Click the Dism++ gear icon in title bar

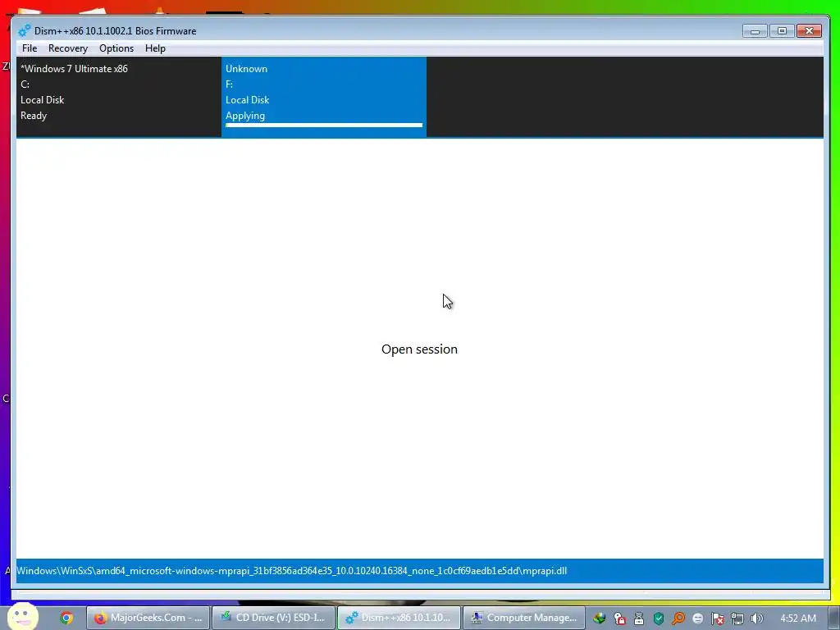coord(24,30)
